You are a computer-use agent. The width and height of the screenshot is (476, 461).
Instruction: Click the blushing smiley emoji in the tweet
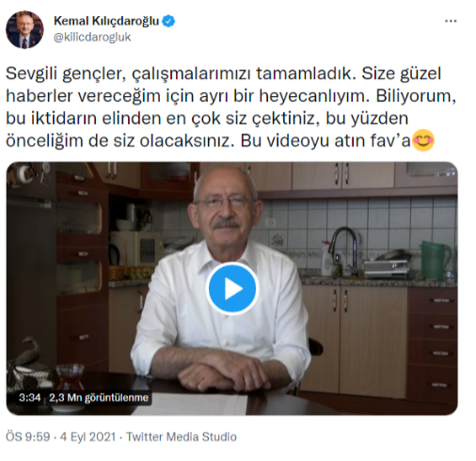(x=423, y=140)
